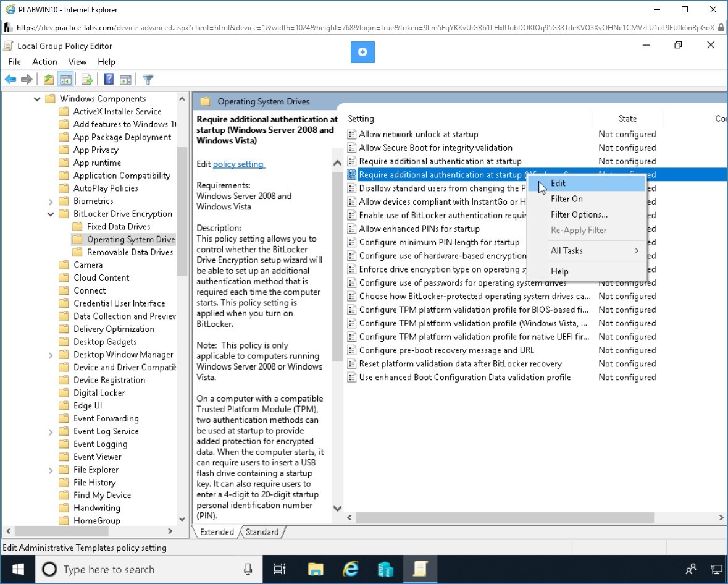Click the policy icon beside Reset platform validation data

click(x=351, y=364)
